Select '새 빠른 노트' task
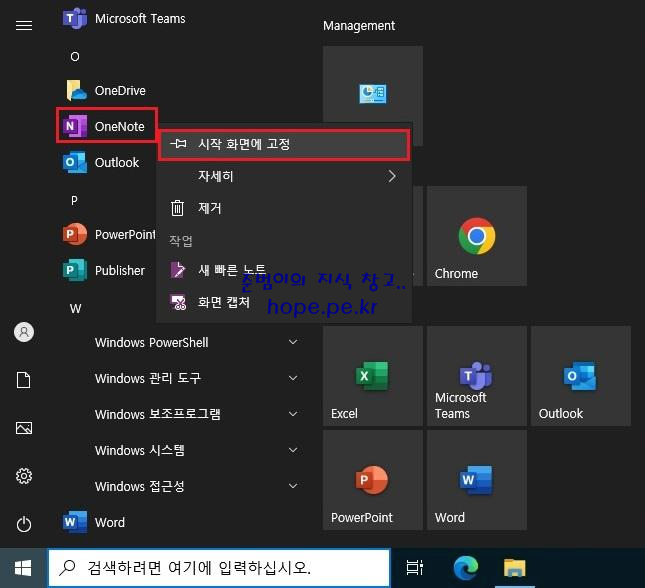 pos(284,270)
